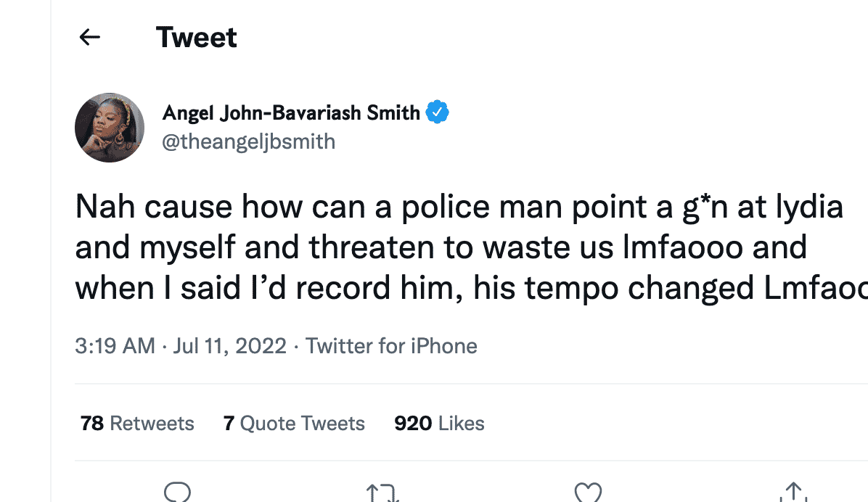868x502 pixels.
Task: Click the word 'police' in tweet
Action: (x=446, y=207)
